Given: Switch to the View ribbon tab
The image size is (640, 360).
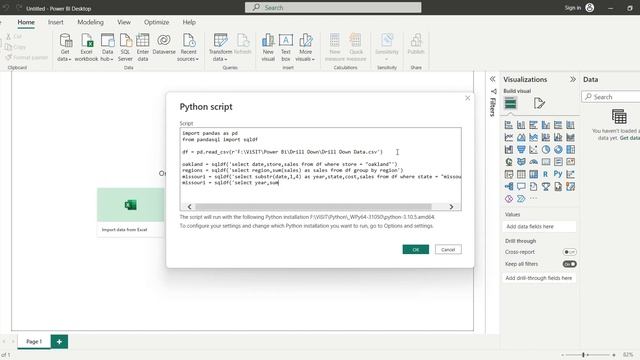Looking at the screenshot, I should 124,22.
